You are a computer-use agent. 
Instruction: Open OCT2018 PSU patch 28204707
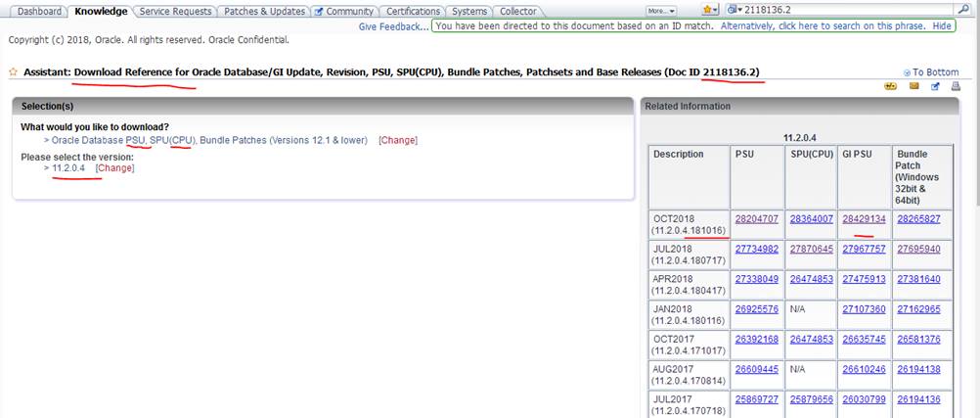(757, 219)
